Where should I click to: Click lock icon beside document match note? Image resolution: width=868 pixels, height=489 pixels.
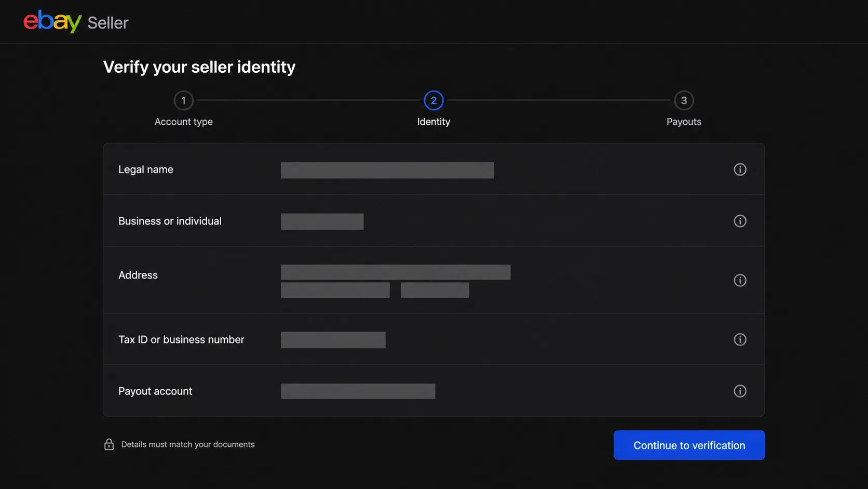tap(109, 444)
